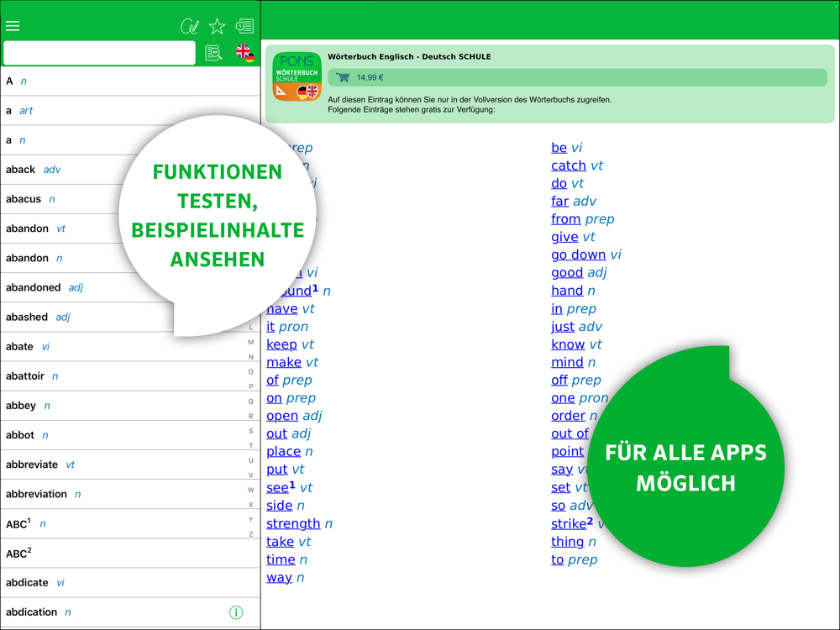Follow the 'take' link
The height and width of the screenshot is (630, 840).
[x=281, y=542]
